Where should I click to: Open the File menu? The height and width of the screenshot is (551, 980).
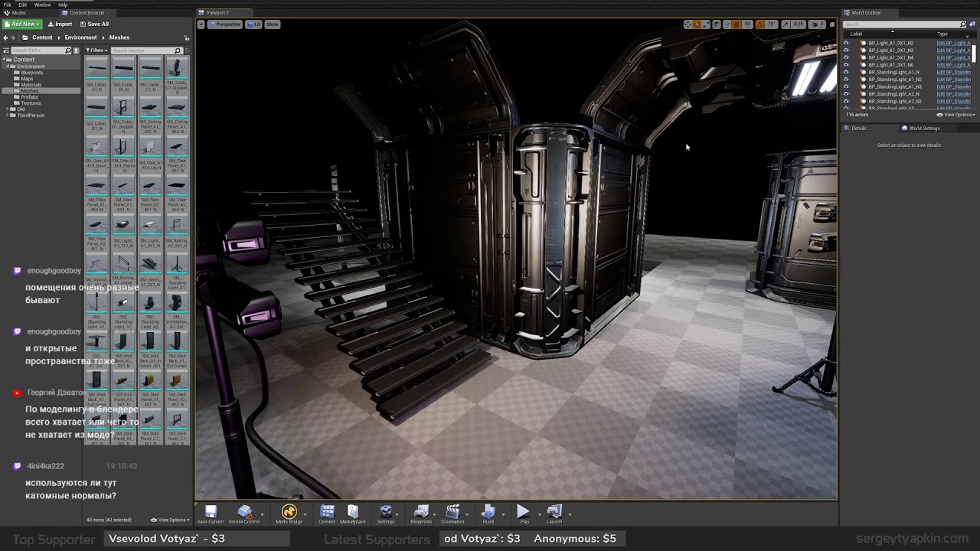[x=8, y=5]
